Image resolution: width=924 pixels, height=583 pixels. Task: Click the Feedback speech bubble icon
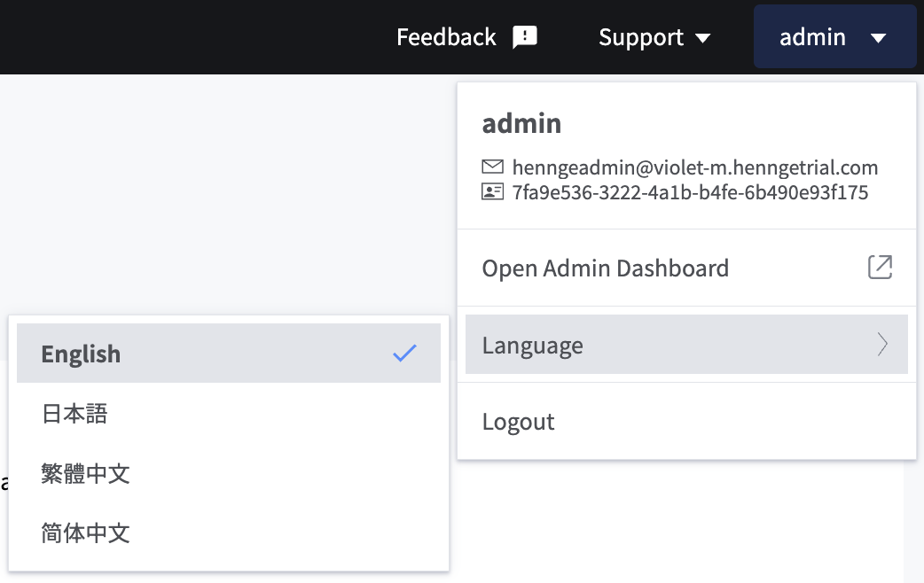point(524,38)
